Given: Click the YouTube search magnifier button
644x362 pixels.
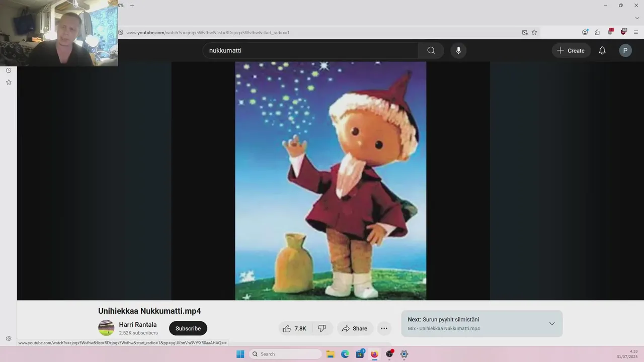Looking at the screenshot, I should point(431,50).
